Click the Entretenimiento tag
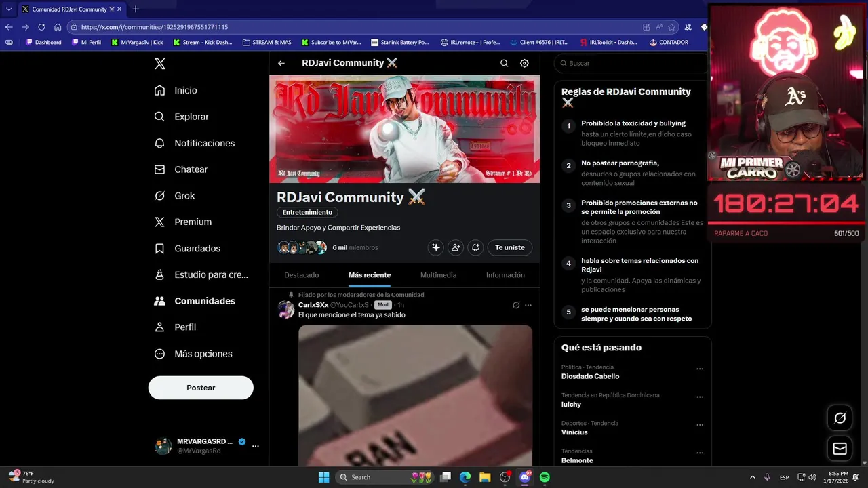The width and height of the screenshot is (868, 488). [x=307, y=212]
